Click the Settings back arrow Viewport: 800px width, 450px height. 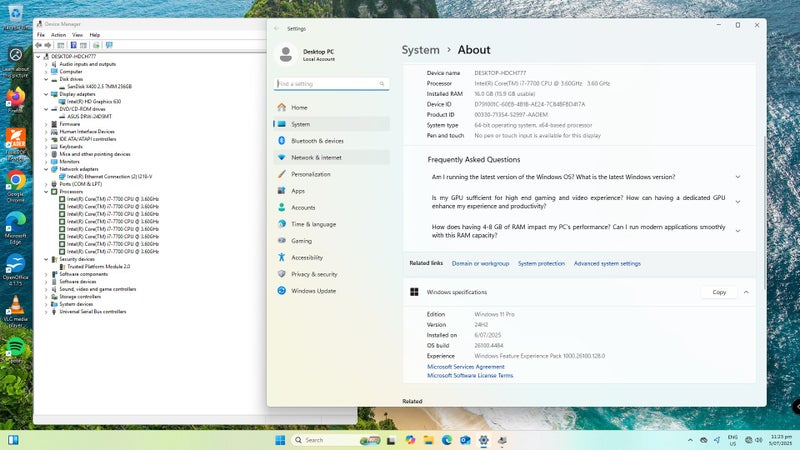click(277, 29)
